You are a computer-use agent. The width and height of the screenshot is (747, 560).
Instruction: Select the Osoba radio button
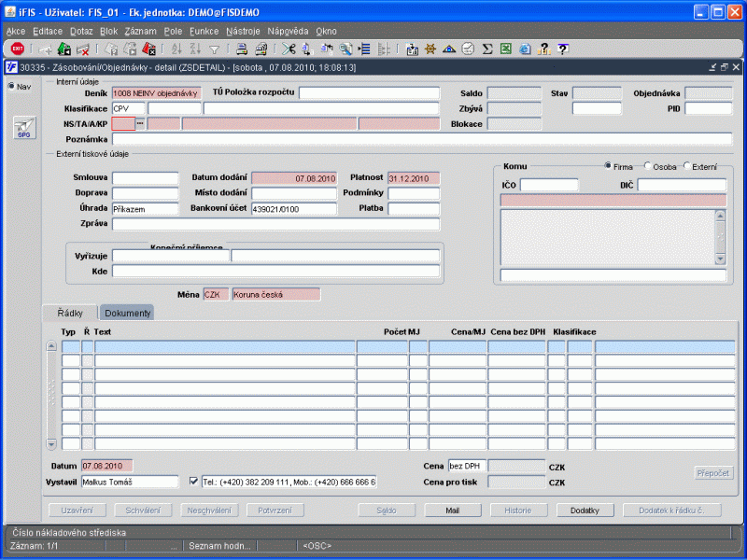(x=648, y=166)
